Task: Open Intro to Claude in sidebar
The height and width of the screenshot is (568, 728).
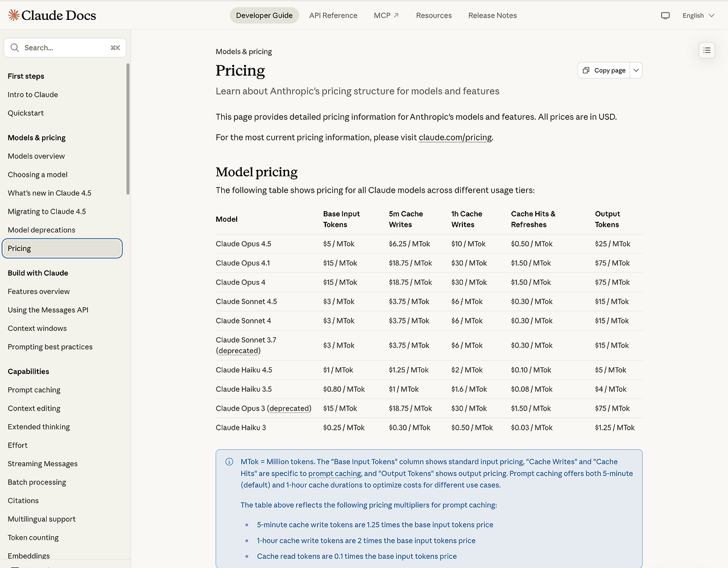Action: pos(33,94)
